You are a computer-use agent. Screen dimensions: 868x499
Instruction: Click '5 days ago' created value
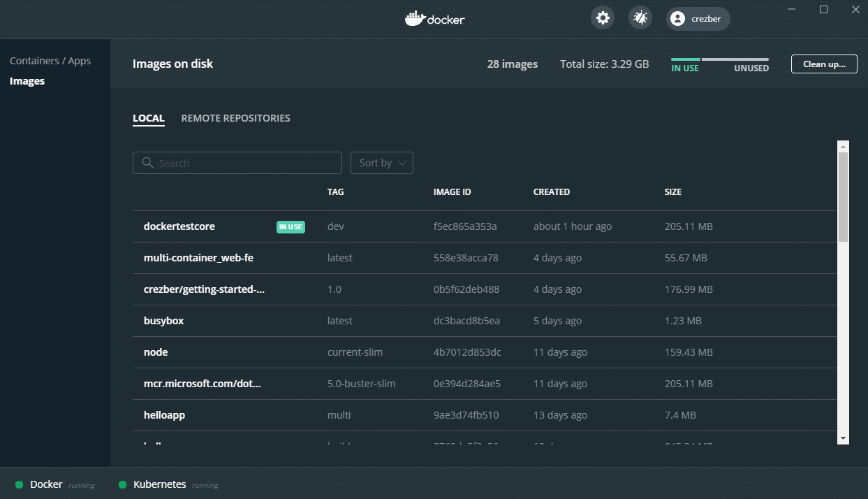tap(557, 321)
